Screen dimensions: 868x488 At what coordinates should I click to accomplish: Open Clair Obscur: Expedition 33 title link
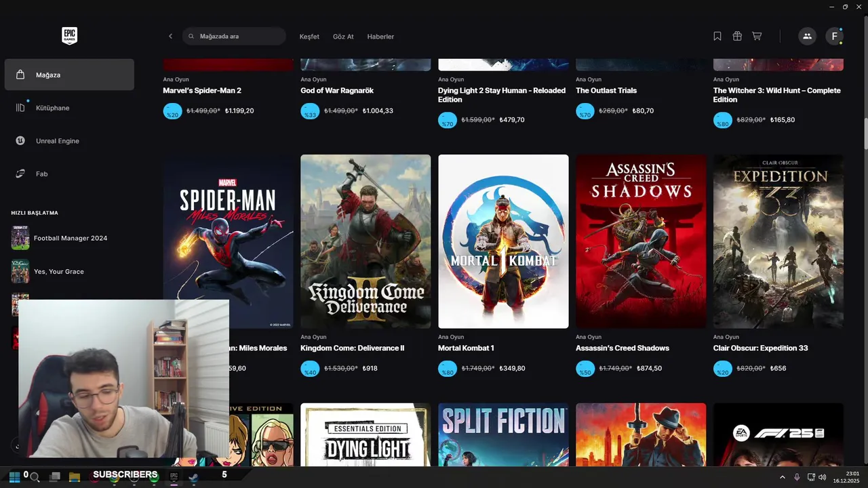[761, 348]
